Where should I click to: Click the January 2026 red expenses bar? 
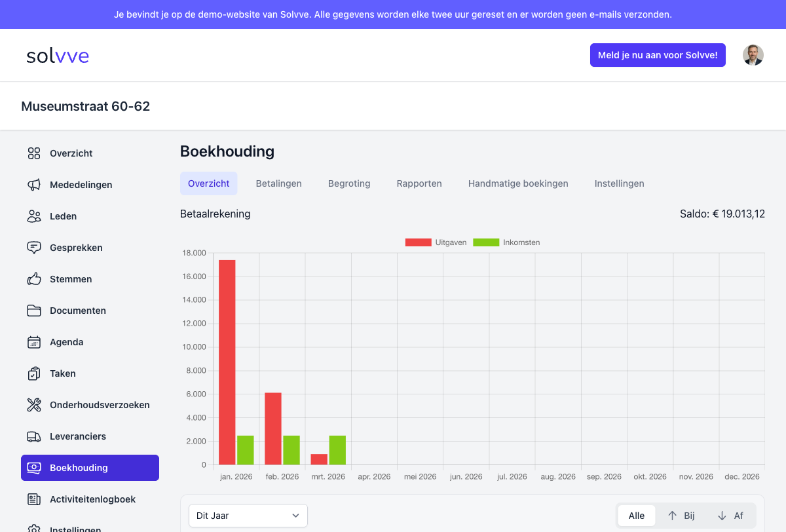coord(227,362)
